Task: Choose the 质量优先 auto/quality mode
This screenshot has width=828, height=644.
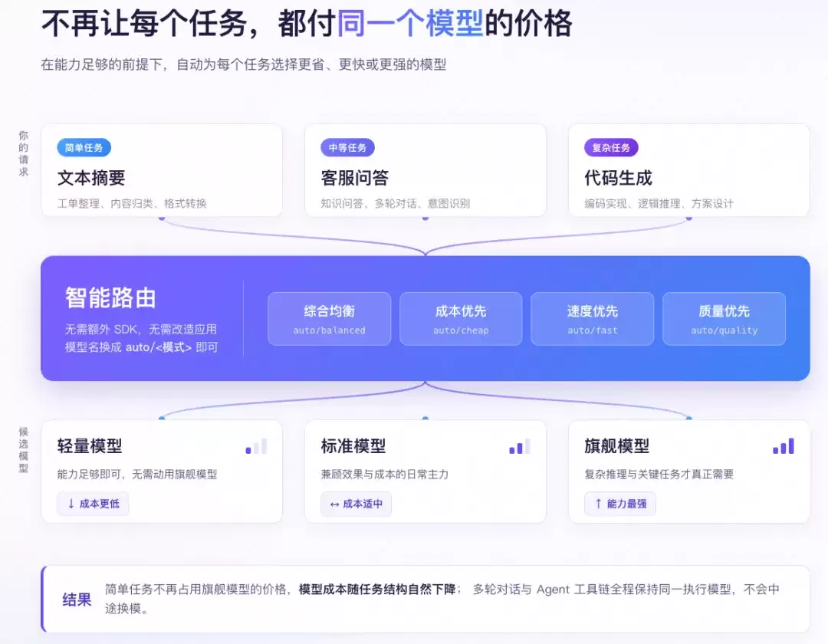Action: coord(724,319)
